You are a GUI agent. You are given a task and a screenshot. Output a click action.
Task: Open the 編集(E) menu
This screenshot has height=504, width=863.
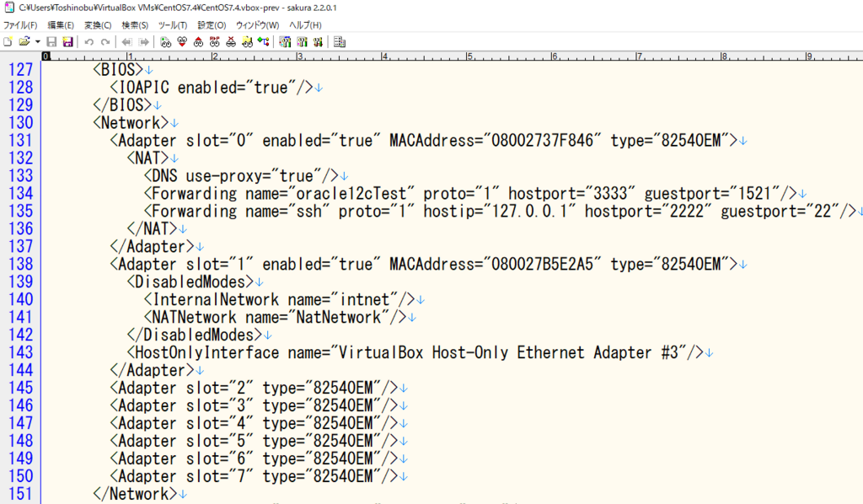point(61,25)
